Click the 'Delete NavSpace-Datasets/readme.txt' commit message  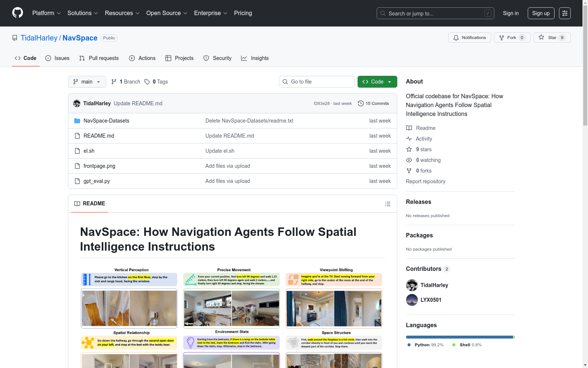click(x=249, y=121)
